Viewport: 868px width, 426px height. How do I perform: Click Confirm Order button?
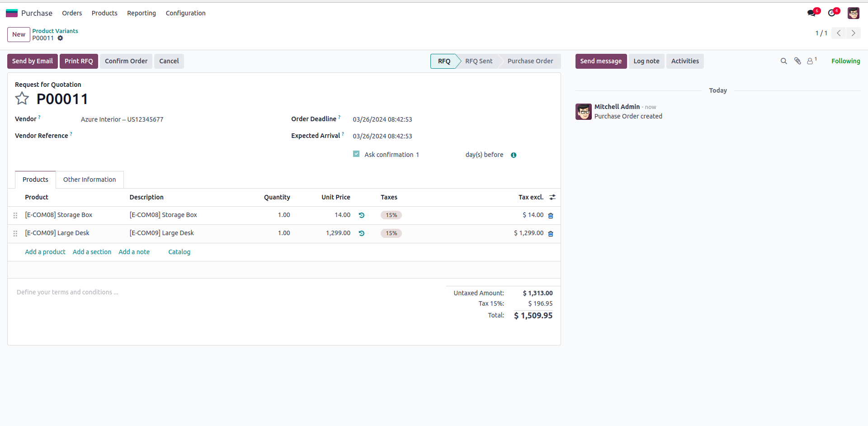[x=126, y=61]
